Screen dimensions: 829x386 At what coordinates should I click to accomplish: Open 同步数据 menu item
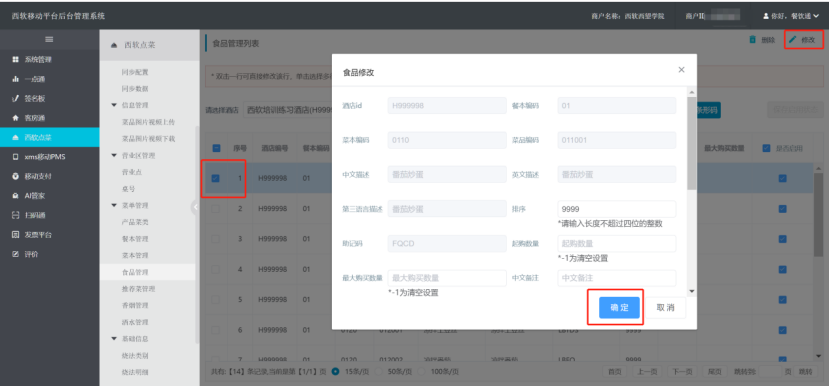pyautogui.click(x=135, y=88)
